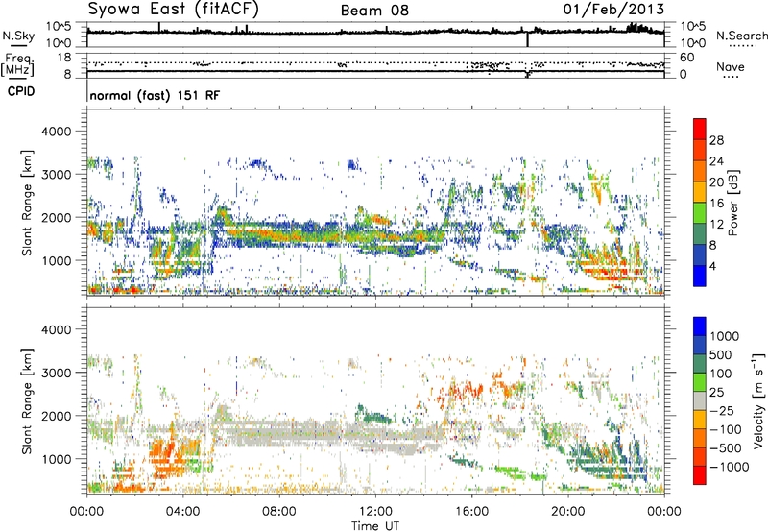768x532 pixels.
Task: Click the '4' value on Power colorbar
Action: (712, 266)
